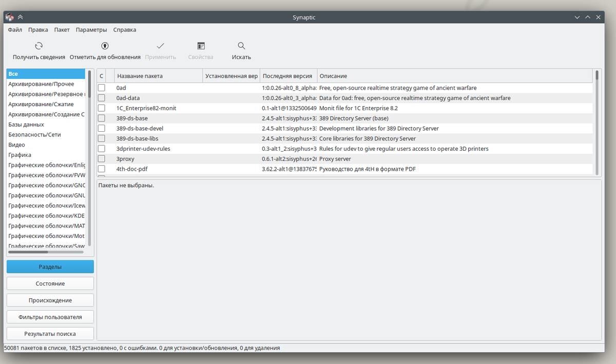Open Фильтры пользователя
This screenshot has height=364, width=616.
[50, 316]
